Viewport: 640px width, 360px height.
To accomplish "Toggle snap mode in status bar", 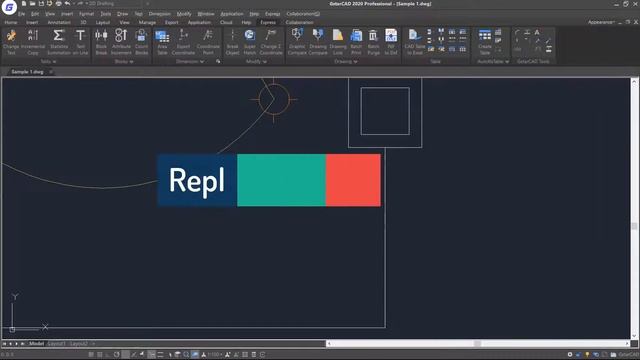I will click(91, 355).
